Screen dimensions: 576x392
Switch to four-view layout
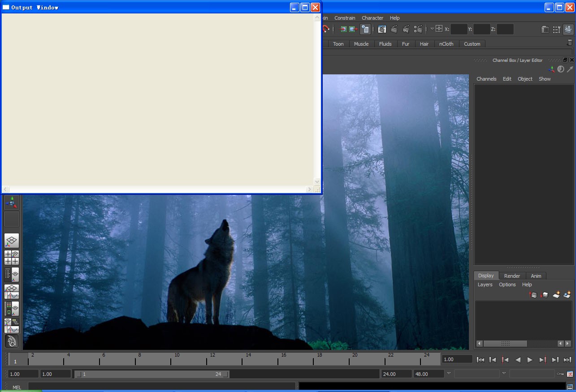[x=12, y=258]
